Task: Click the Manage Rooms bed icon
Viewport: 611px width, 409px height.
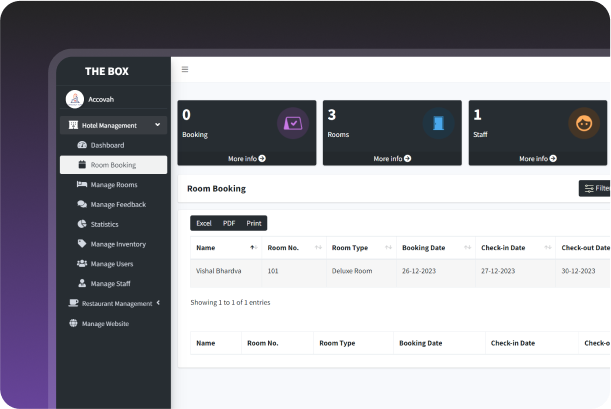Action: [82, 185]
